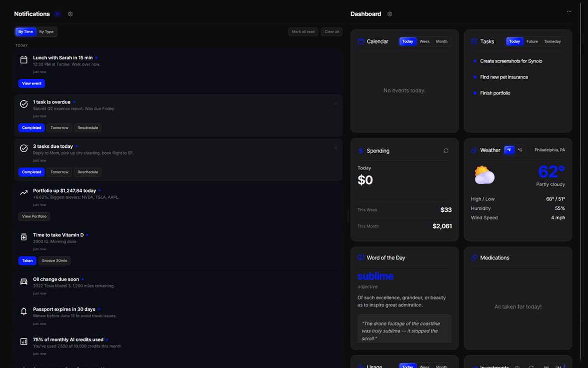
Task: Click the Spending dollar sign icon
Action: point(361,151)
